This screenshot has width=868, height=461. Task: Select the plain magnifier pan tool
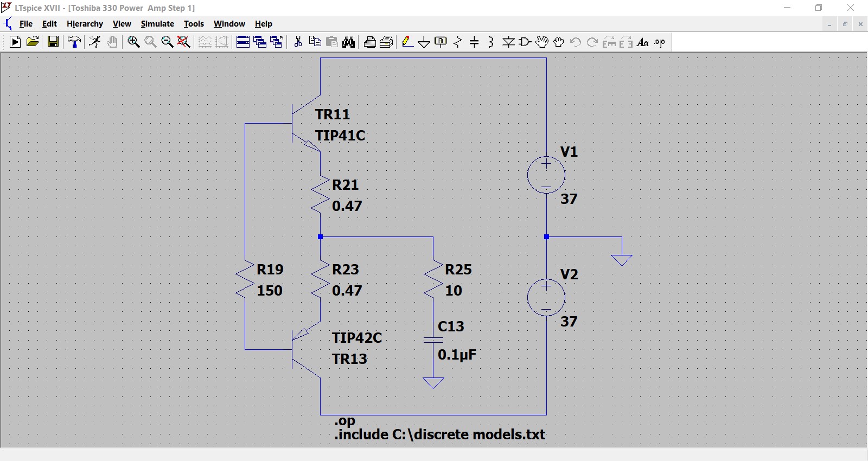pos(150,42)
